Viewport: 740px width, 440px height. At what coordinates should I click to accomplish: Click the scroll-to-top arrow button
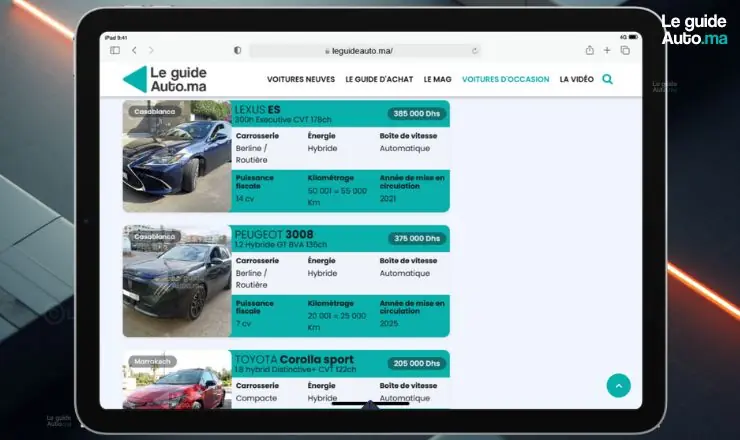click(618, 386)
